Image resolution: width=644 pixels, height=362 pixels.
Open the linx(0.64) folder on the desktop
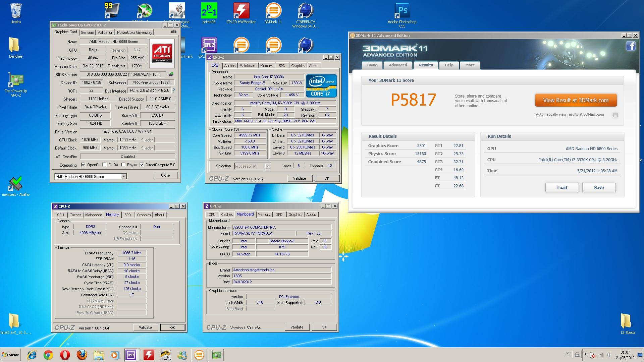pyautogui.click(x=15, y=324)
